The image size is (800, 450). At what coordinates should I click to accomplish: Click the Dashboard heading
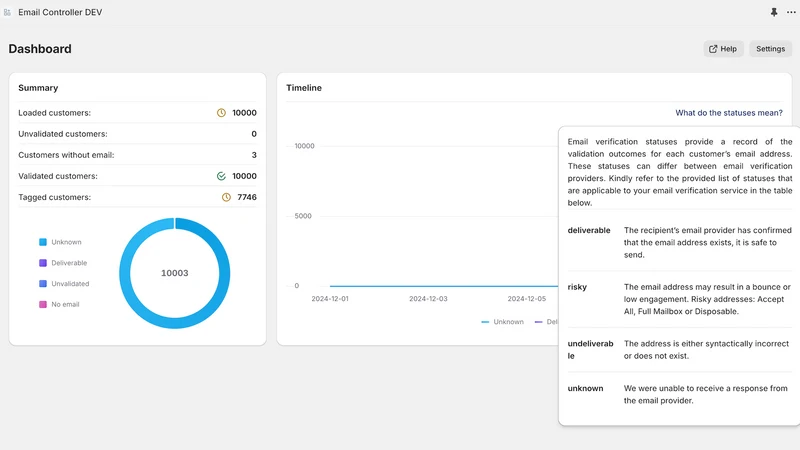pyautogui.click(x=40, y=49)
